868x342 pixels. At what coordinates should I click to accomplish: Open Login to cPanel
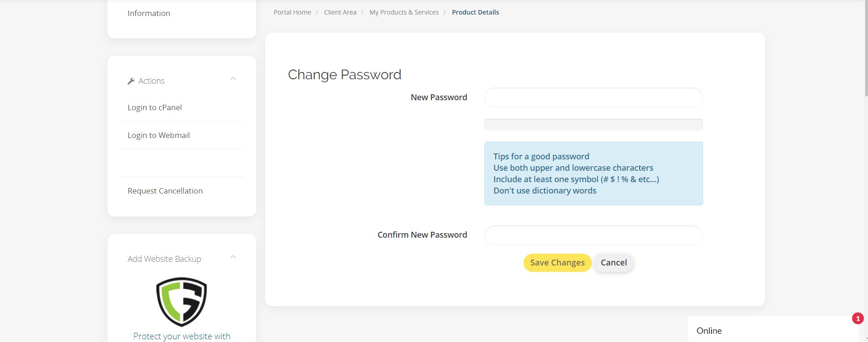[x=154, y=107]
